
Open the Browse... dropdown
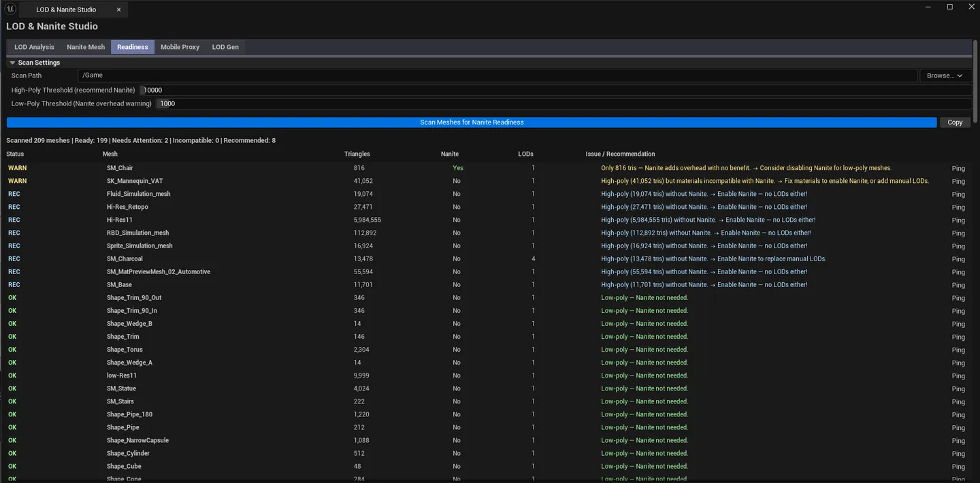(x=945, y=76)
